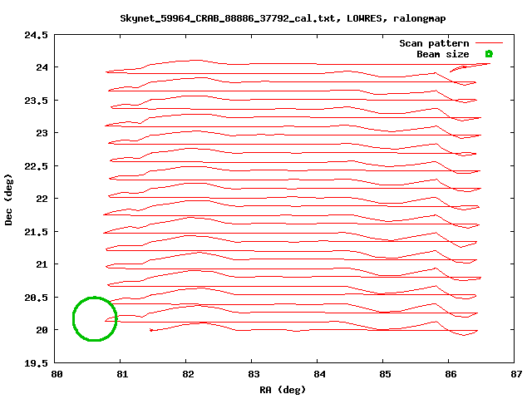Screen dimensions: 532x399
Task: Click the x-axis tick label 86
Action: 451,374
